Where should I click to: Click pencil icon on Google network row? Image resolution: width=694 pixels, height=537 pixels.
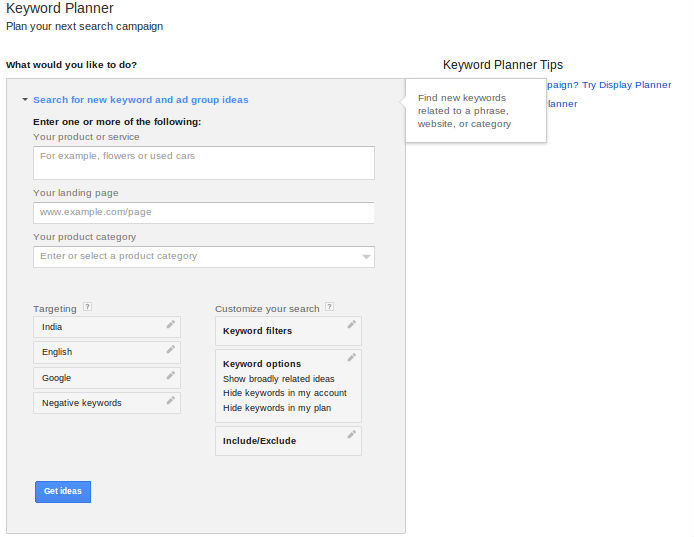[171, 376]
